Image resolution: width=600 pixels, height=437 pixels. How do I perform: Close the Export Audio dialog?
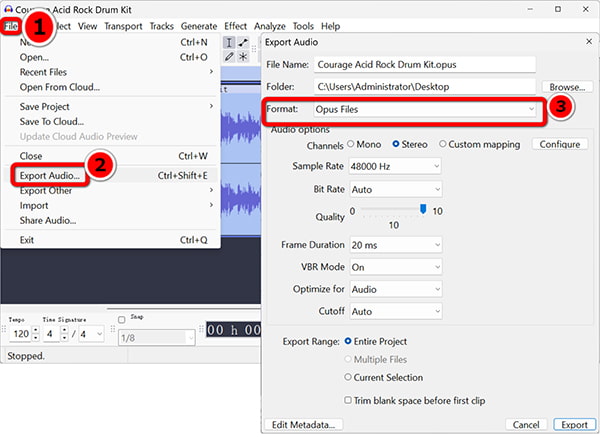click(589, 41)
